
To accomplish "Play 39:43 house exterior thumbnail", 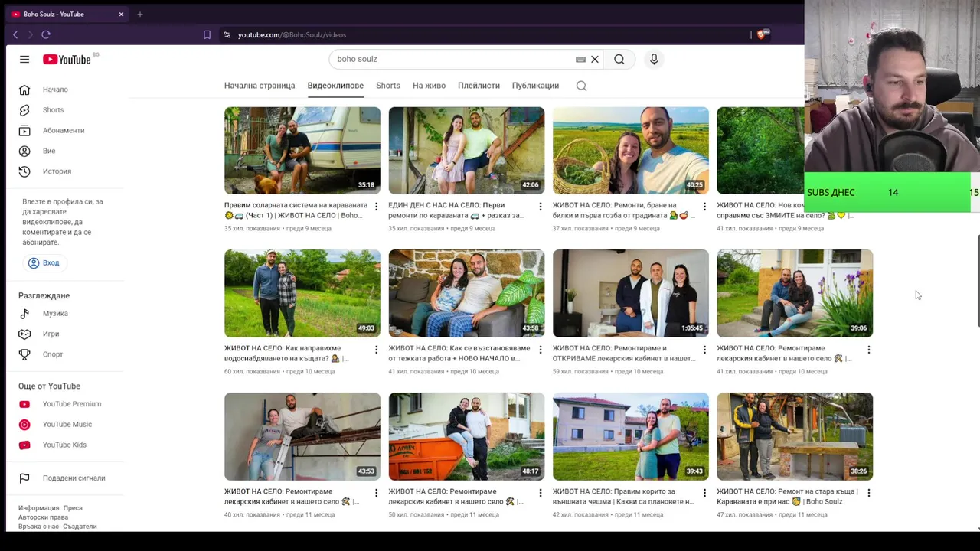I will tap(631, 436).
